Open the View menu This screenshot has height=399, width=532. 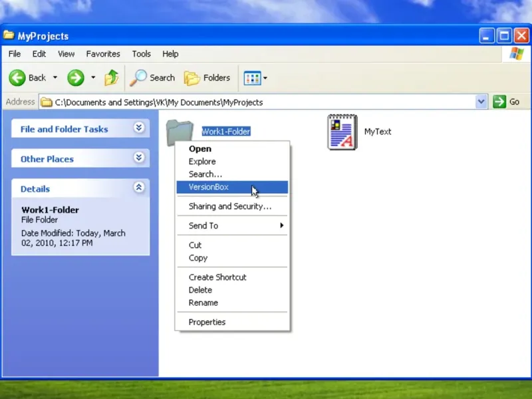tap(66, 54)
